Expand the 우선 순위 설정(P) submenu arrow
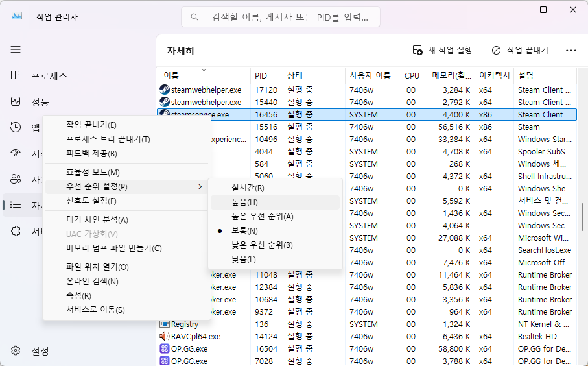This screenshot has height=366, width=588. [x=200, y=186]
